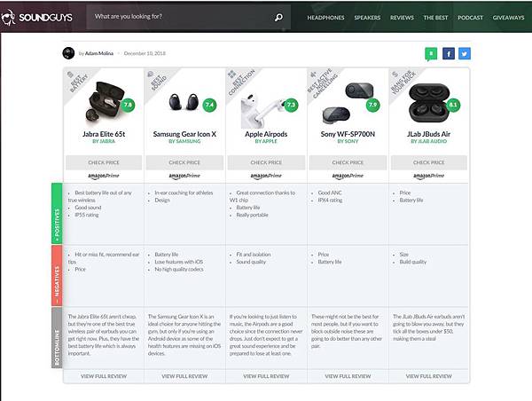The image size is (532, 401).
Task: Open the Giveaways page
Action: click(x=509, y=18)
